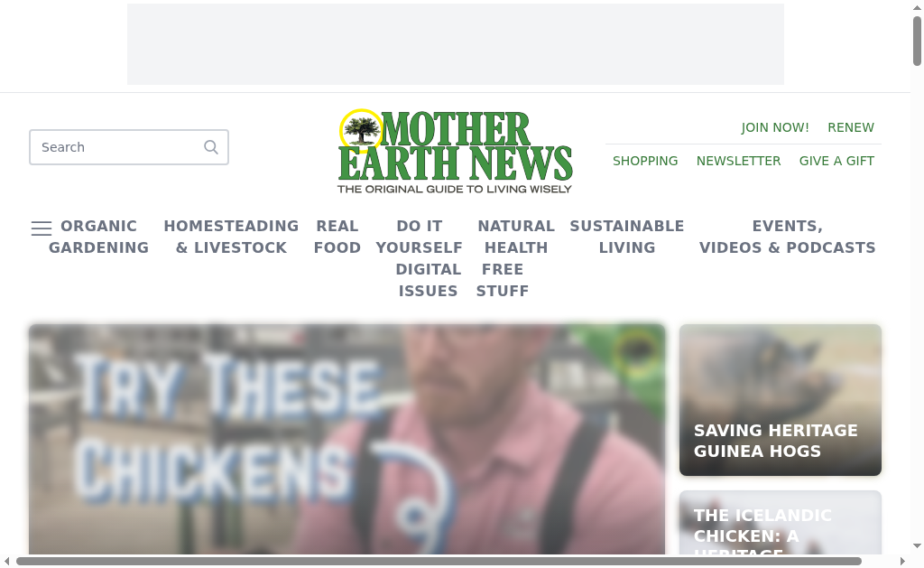The width and height of the screenshot is (924, 568).
Task: Click the search magnifier icon
Action: click(211, 147)
